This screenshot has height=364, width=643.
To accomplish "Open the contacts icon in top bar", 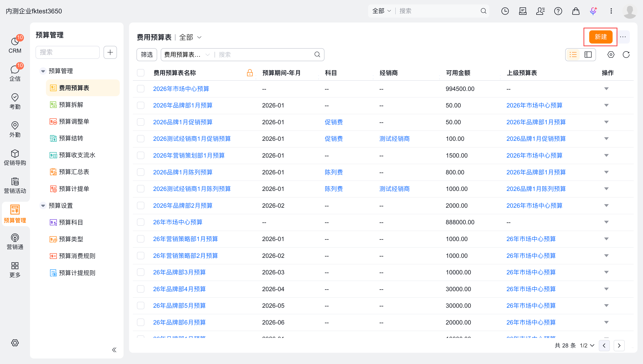I will 540,11.
